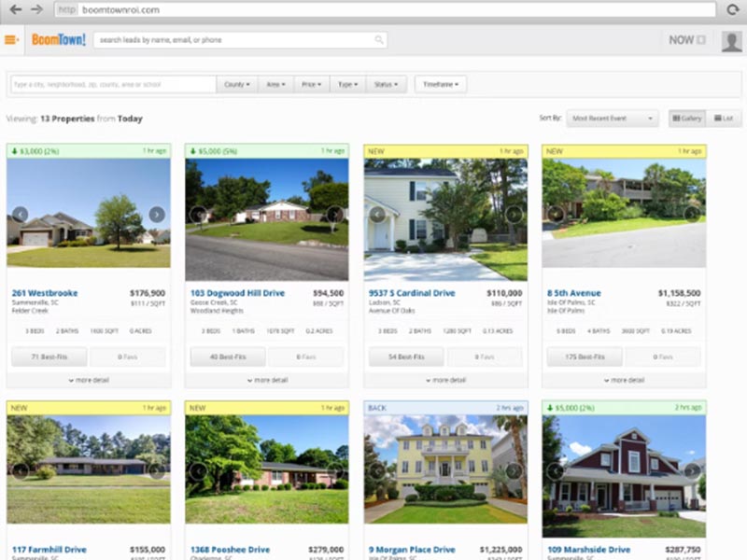Open the County filter dropdown

[237, 84]
